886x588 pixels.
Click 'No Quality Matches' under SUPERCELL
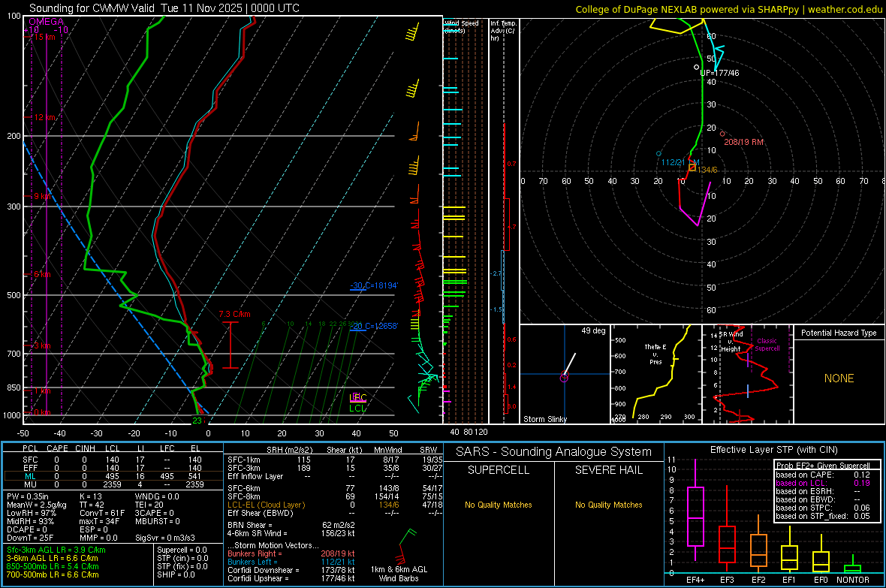click(x=499, y=505)
